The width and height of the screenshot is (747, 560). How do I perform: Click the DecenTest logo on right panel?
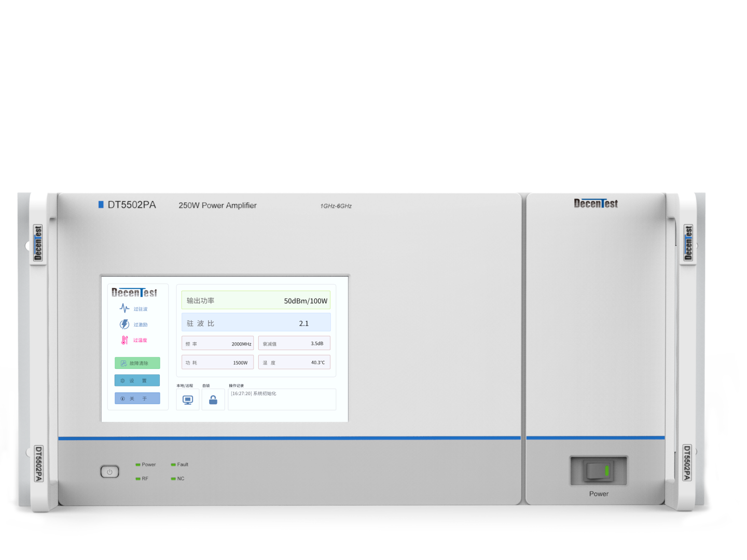pos(596,203)
